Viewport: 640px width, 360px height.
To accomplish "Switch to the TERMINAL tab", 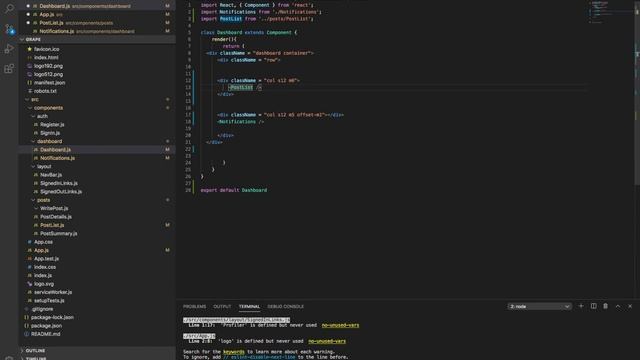I will 249,307.
